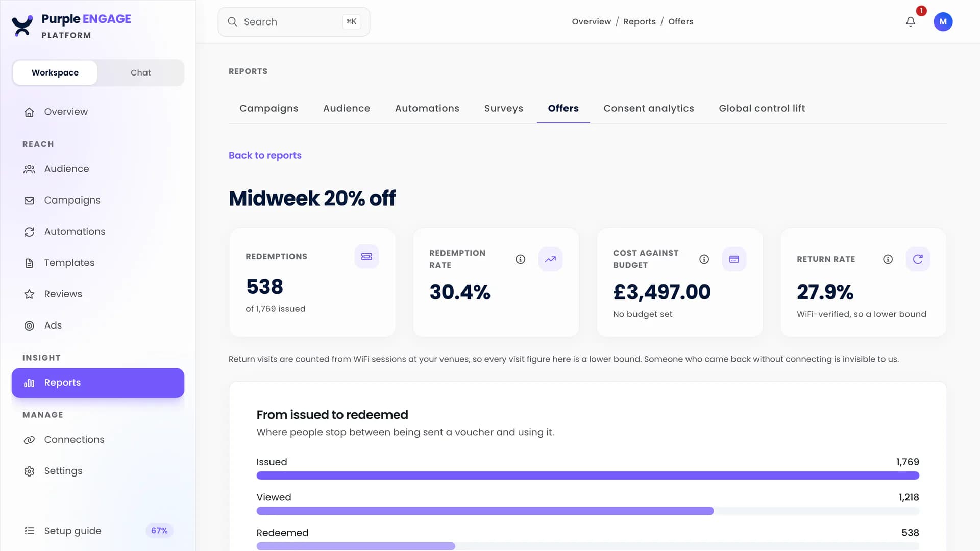Click the Cost Against Budget card icon
This screenshot has height=551, width=980.
tap(734, 259)
